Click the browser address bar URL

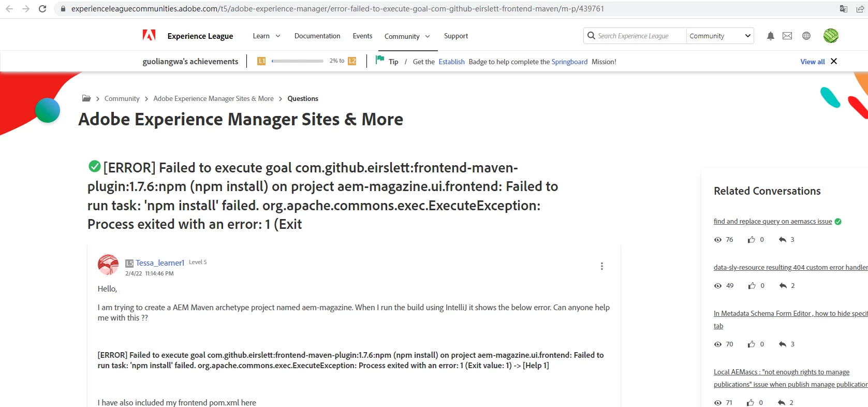pos(337,9)
